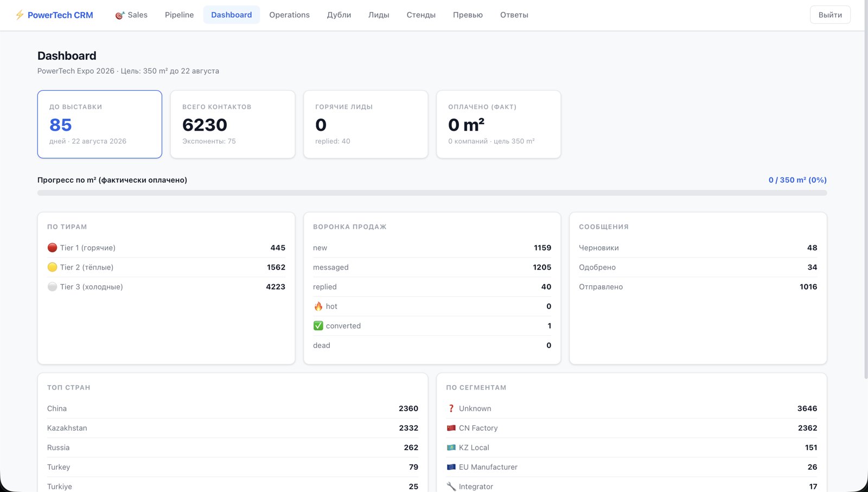Click the China flag icon beside CN Factory
This screenshot has height=492, width=868.
click(x=451, y=428)
